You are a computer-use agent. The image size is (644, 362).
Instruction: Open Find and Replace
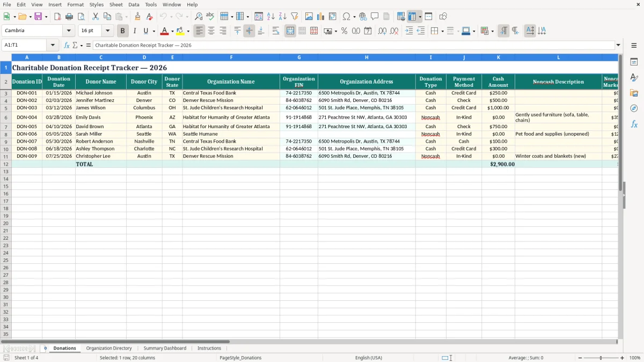(199, 17)
